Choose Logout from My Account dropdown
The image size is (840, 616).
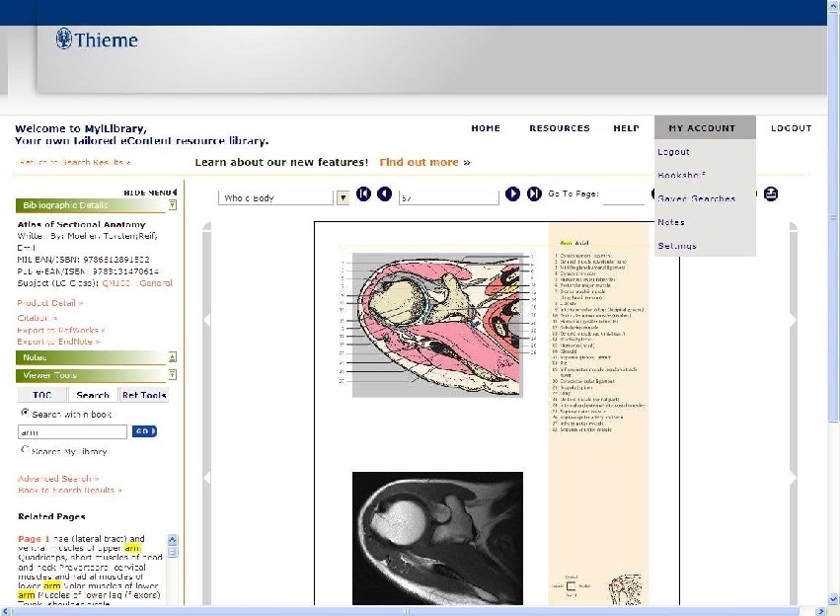pos(673,152)
